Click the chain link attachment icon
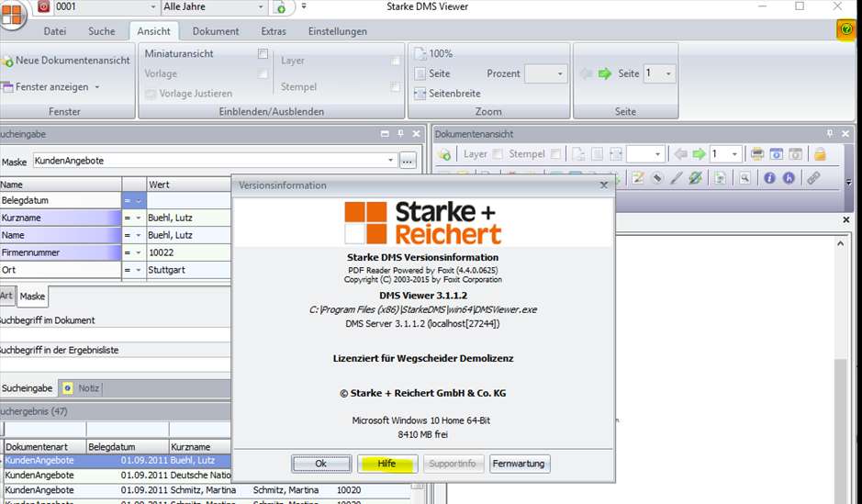This screenshot has width=862, height=504. pos(813,178)
